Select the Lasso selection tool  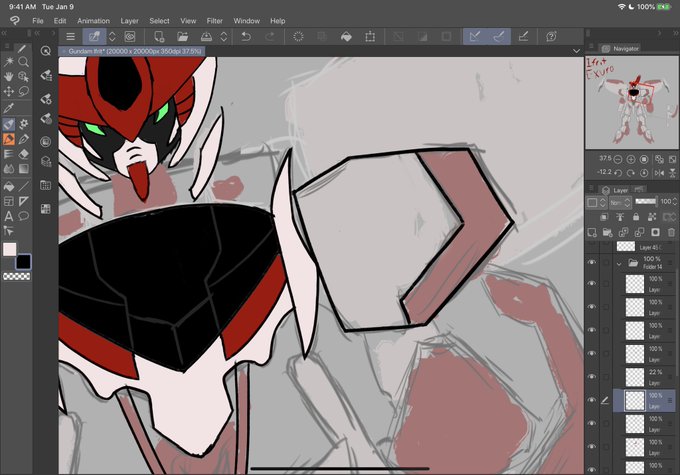(23, 91)
